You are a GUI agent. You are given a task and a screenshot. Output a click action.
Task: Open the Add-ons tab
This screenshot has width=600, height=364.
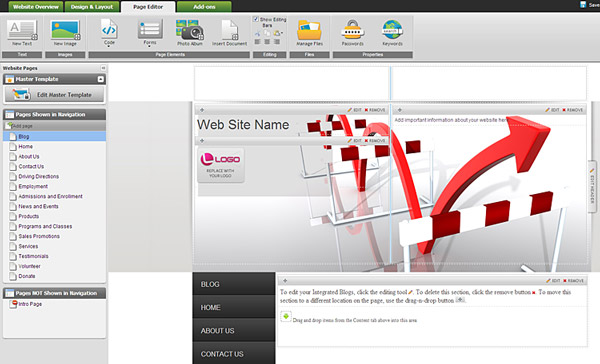204,7
